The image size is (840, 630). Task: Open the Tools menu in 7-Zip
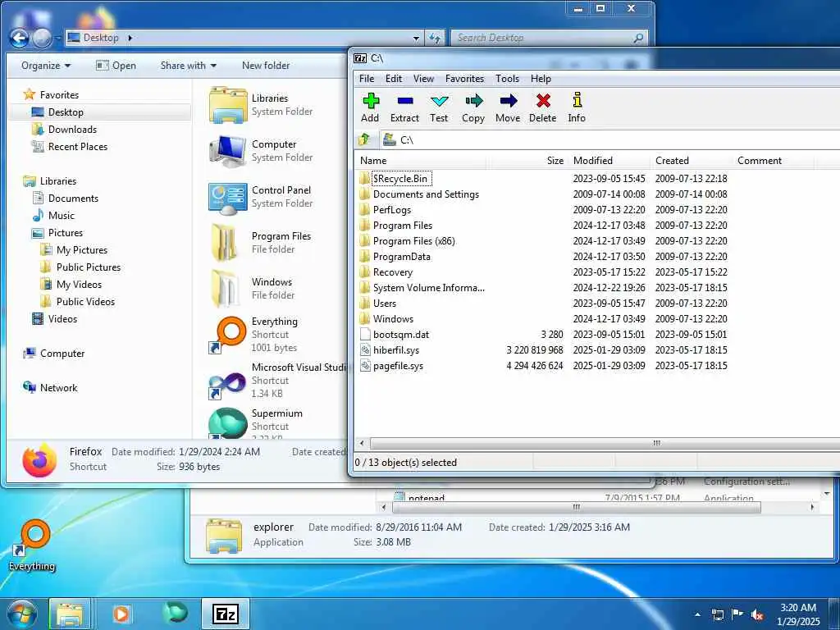coord(507,79)
